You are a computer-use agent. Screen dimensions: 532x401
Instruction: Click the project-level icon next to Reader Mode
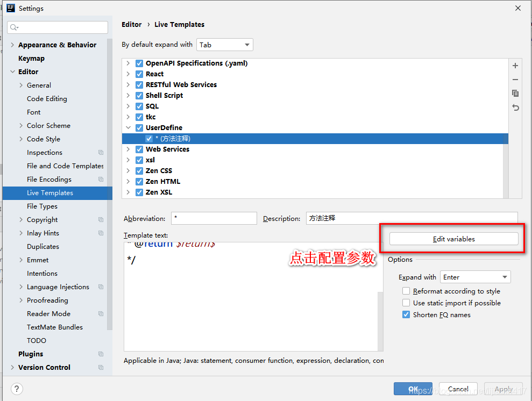[101, 314]
